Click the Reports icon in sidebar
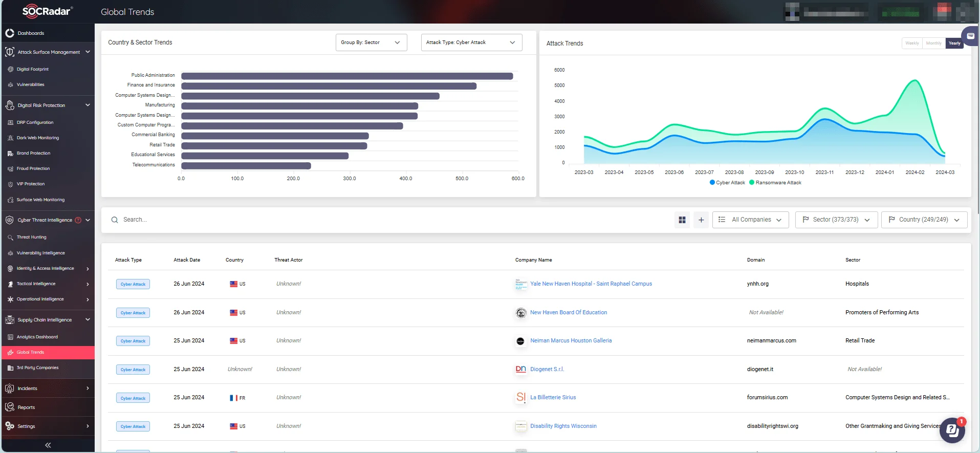The image size is (980, 453). point(10,407)
